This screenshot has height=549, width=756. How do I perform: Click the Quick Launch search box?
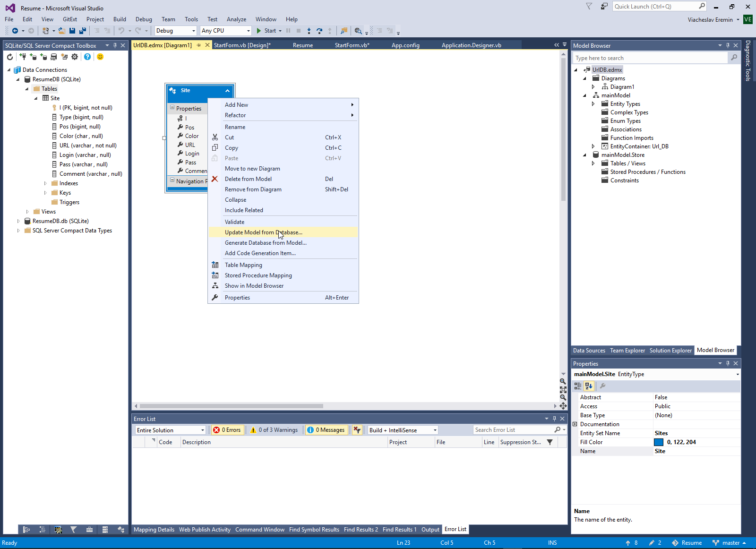click(660, 7)
